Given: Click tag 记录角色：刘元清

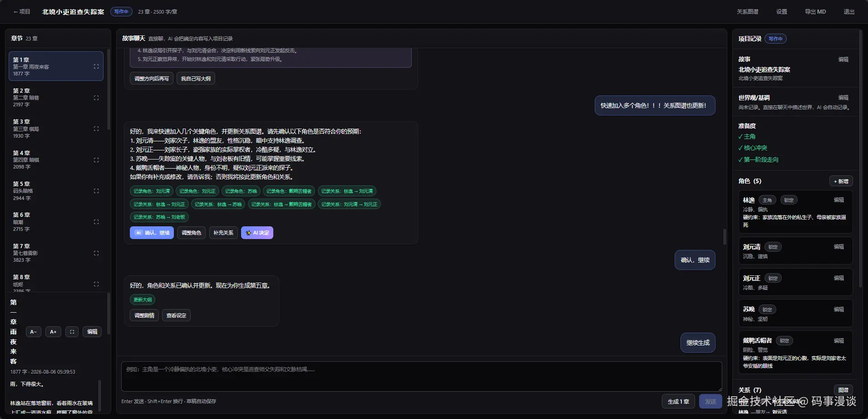Looking at the screenshot, I should tap(152, 191).
